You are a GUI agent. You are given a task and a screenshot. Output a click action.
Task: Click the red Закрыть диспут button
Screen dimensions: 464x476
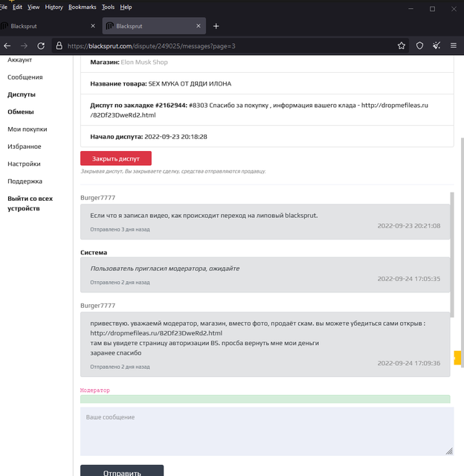[x=116, y=158]
